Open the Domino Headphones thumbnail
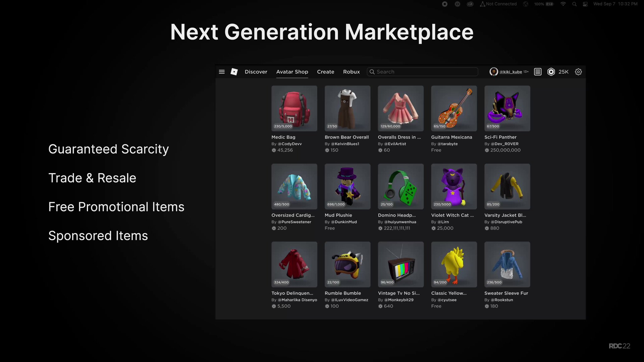 point(401,186)
